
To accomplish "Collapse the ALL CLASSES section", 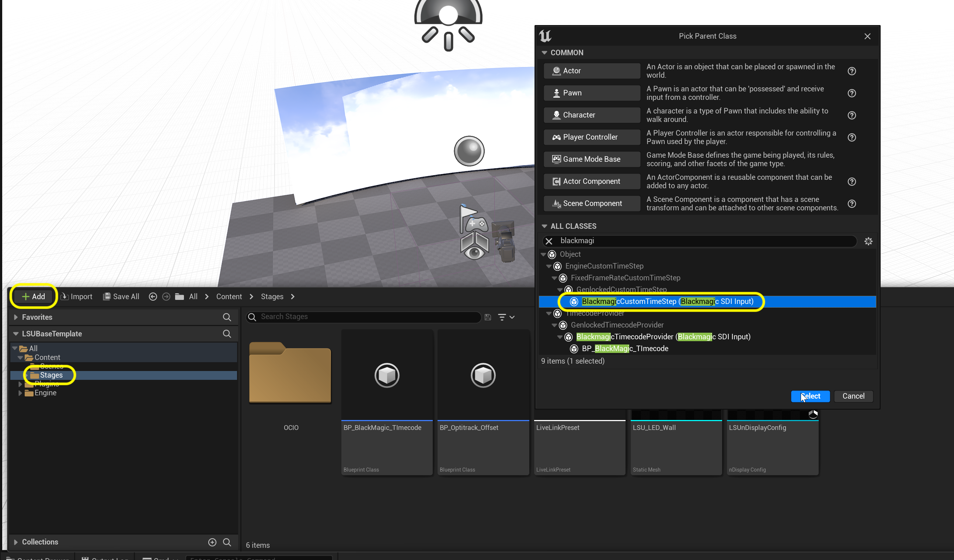I will 544,226.
